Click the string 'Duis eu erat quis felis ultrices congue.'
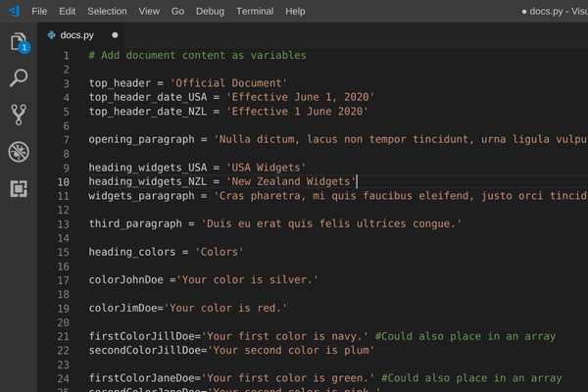Screen dimensions: 588x392 [331, 224]
